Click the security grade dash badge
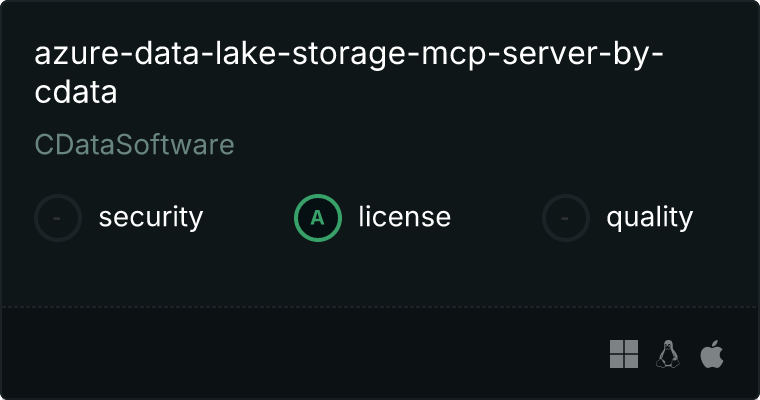This screenshot has height=400, width=760. click(x=58, y=217)
